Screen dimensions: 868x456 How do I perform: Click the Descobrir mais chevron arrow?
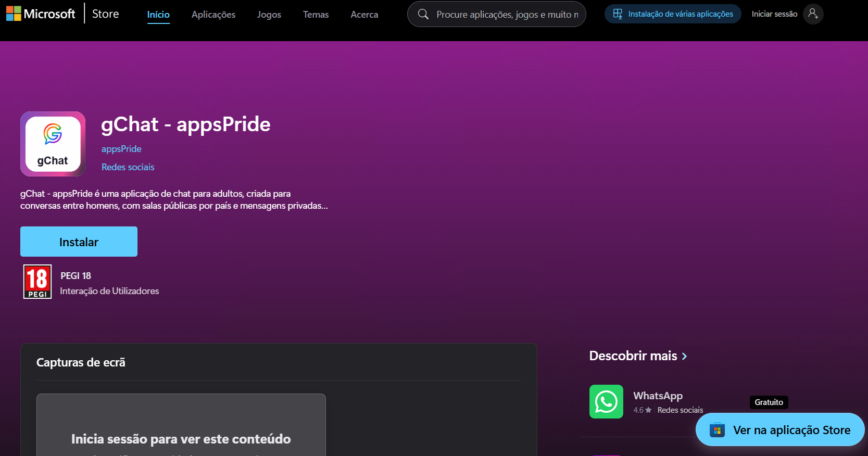coord(684,357)
